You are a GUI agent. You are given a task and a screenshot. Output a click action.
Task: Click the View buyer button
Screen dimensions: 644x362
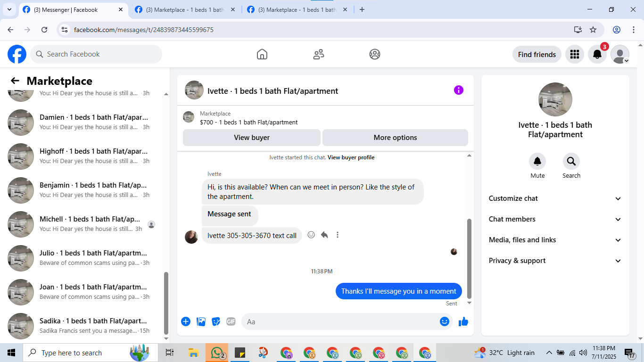pos(252,138)
